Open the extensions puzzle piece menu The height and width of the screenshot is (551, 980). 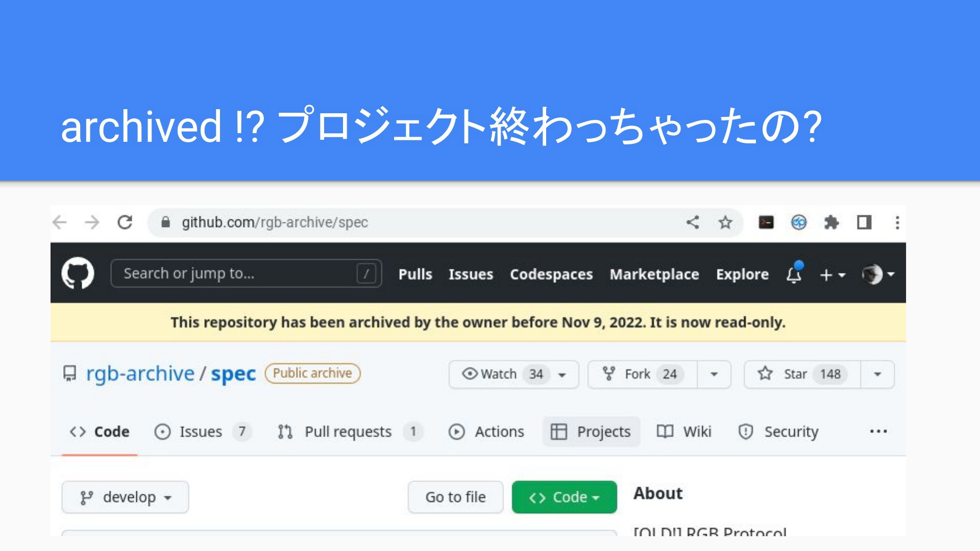click(831, 222)
